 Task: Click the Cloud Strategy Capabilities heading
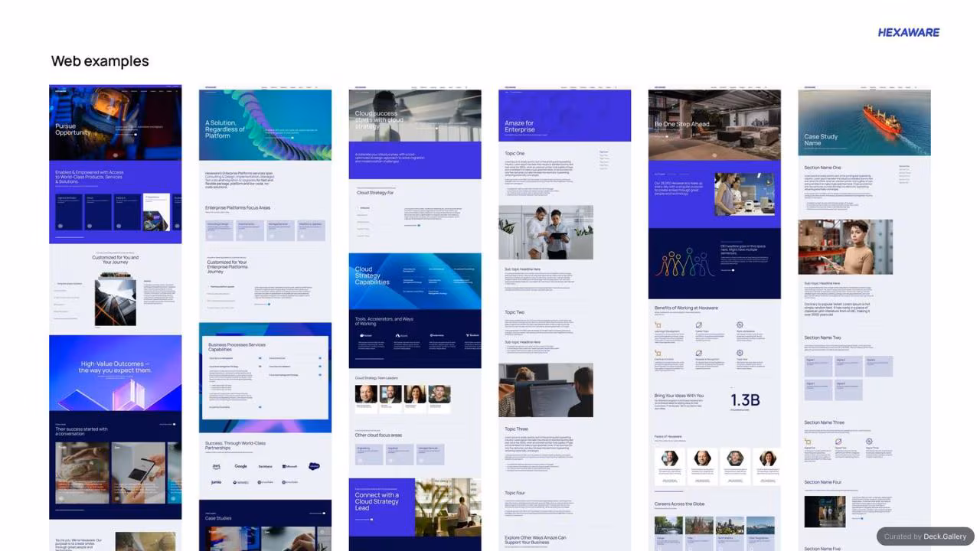point(372,275)
